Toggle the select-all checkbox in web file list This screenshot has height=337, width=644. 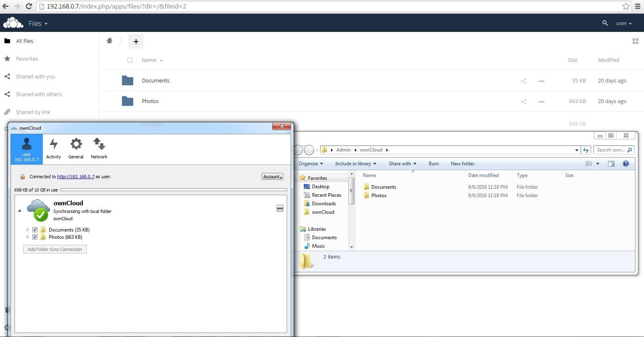pyautogui.click(x=130, y=60)
